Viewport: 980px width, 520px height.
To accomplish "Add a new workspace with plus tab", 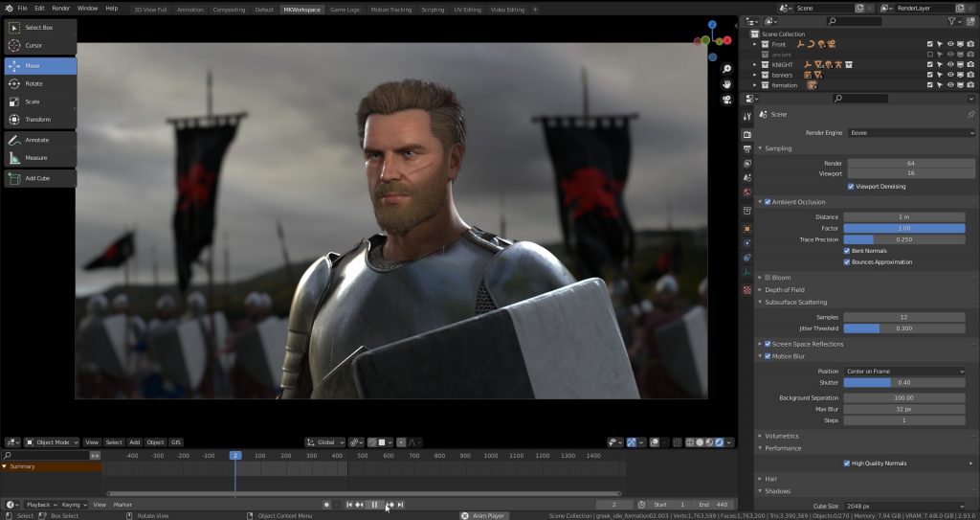I will [535, 10].
